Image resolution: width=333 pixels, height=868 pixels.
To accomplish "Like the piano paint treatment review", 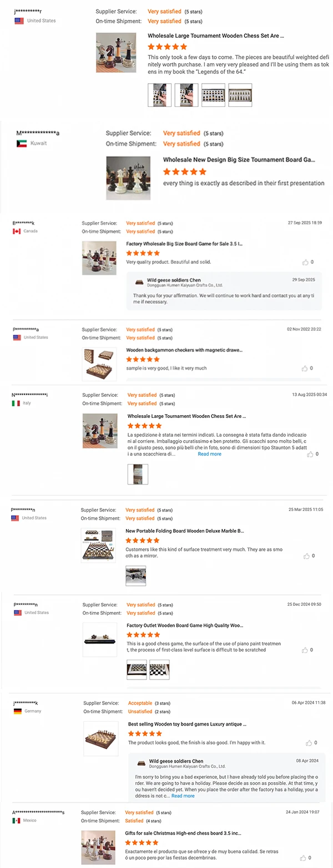I will (305, 650).
